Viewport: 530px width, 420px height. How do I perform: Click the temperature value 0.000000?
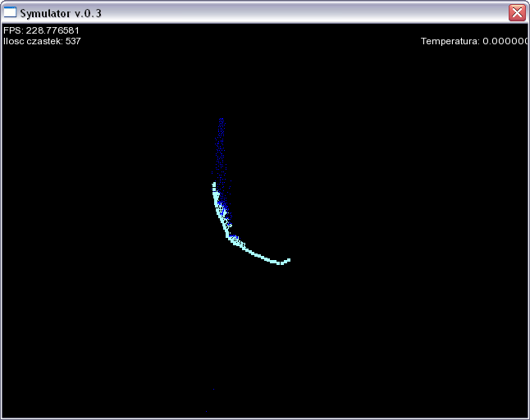click(x=505, y=41)
